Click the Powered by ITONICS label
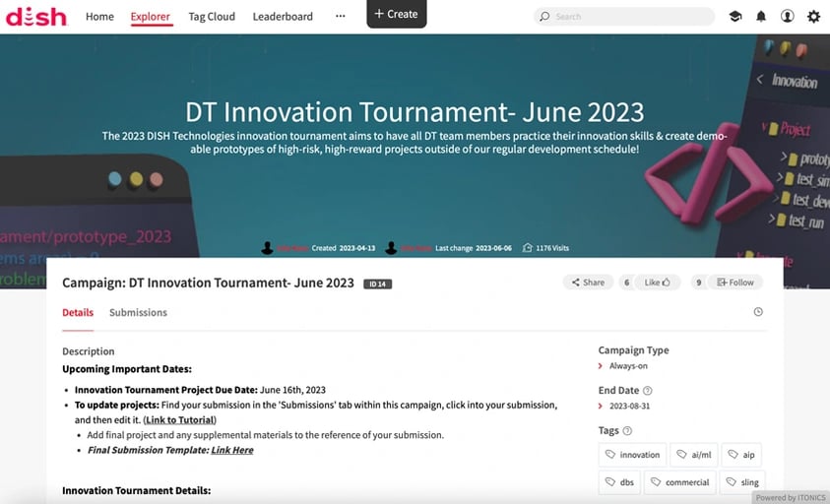Screen dimensions: 830x504 (791, 498)
